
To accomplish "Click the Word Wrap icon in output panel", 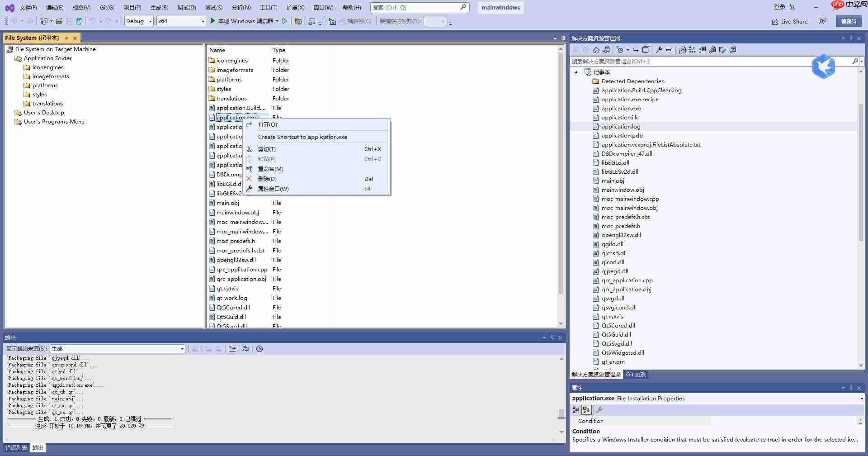I will coord(245,349).
